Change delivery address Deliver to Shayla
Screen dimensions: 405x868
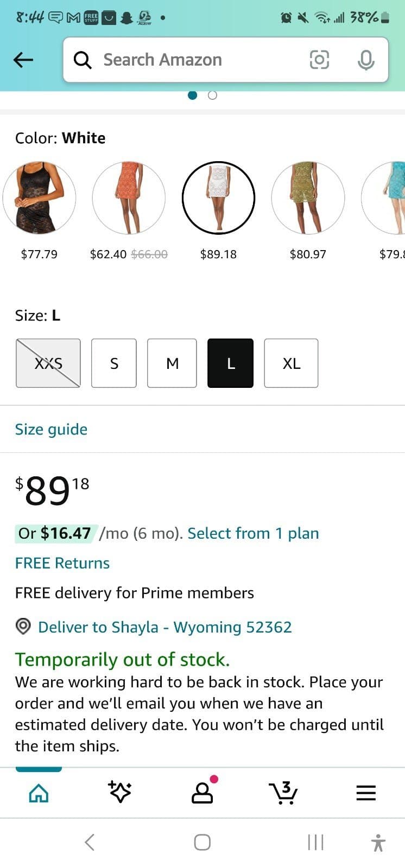164,627
